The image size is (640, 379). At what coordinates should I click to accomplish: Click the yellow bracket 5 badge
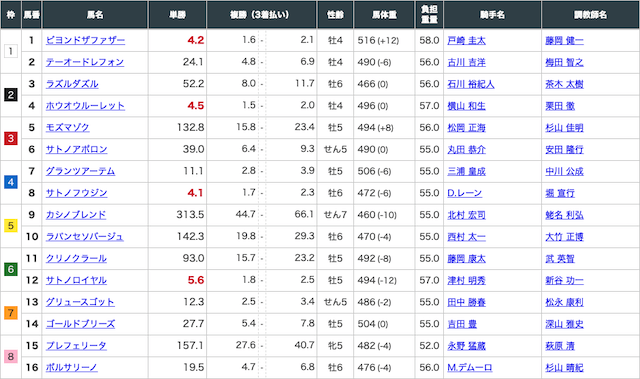[x=11, y=226]
